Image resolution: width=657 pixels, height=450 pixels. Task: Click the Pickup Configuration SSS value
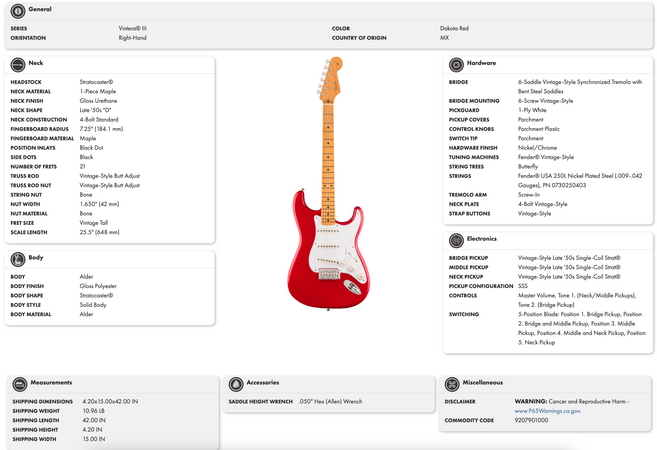pos(523,285)
